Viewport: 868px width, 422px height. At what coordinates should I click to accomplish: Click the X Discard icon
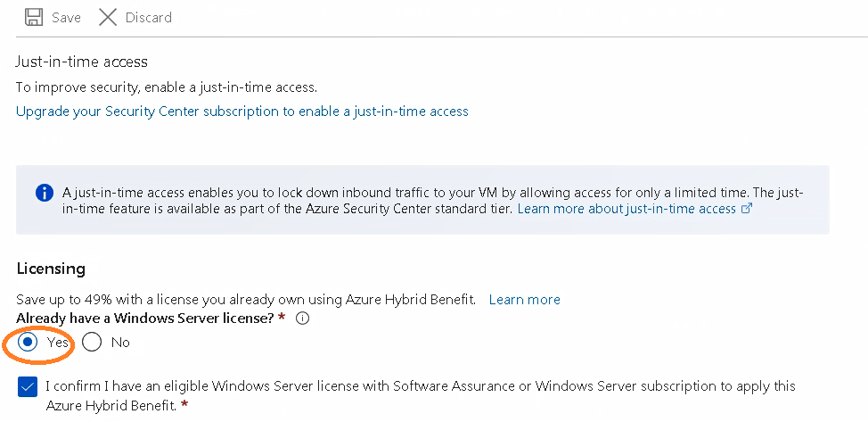[x=108, y=17]
